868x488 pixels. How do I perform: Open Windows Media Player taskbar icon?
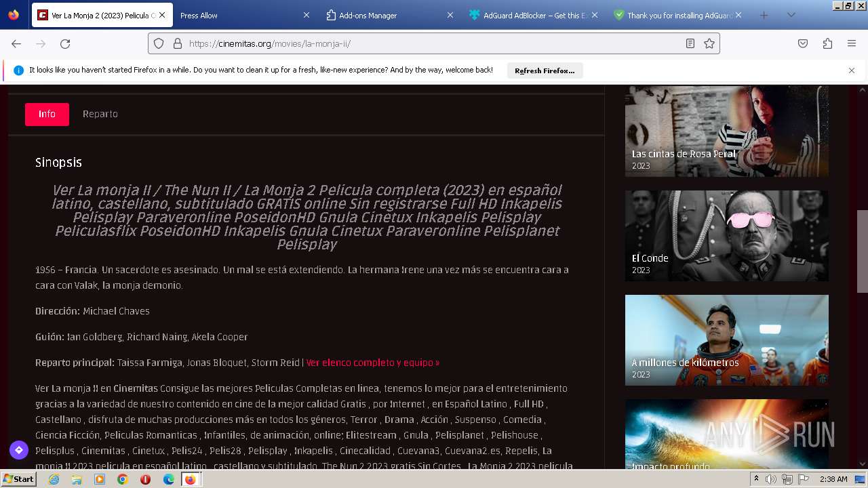(x=100, y=479)
